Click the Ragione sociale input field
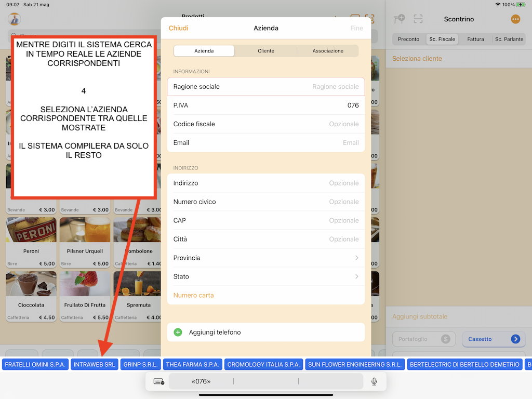Image resolution: width=532 pixels, height=399 pixels. tap(266, 87)
